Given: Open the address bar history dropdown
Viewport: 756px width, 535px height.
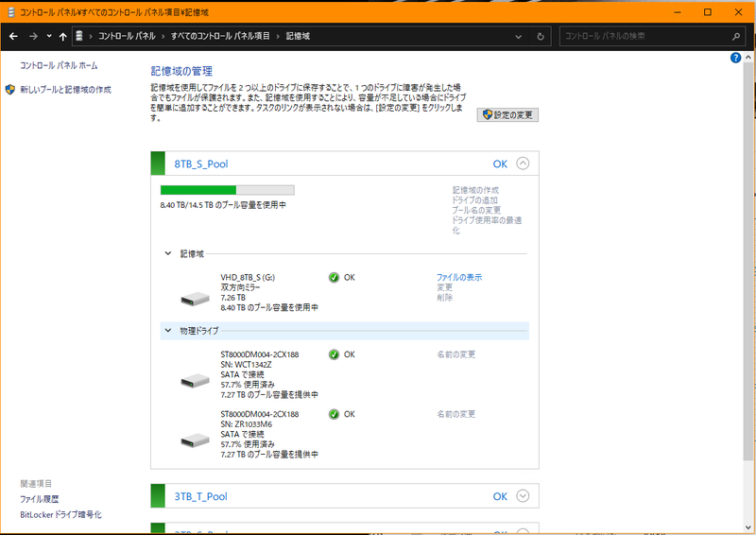Looking at the screenshot, I should 519,36.
